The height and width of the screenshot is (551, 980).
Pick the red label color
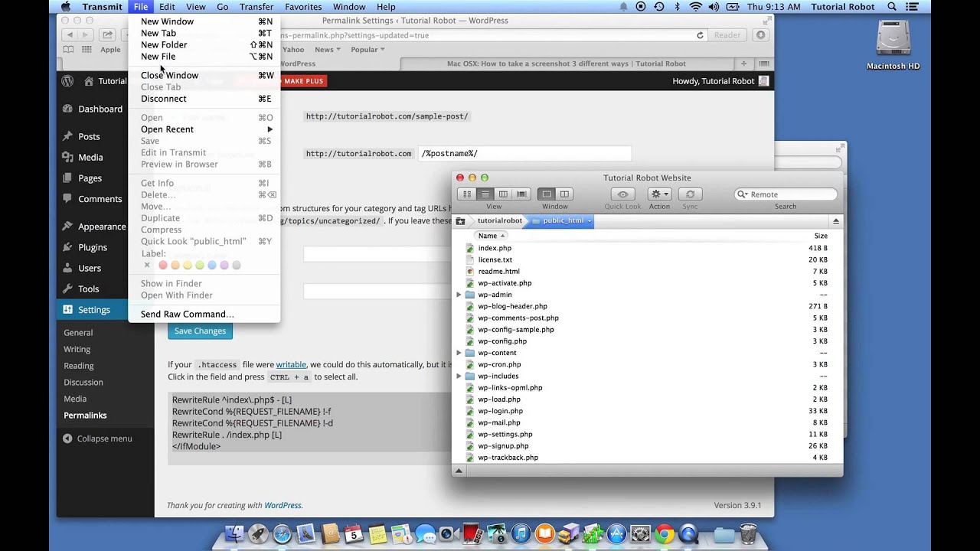click(x=162, y=265)
